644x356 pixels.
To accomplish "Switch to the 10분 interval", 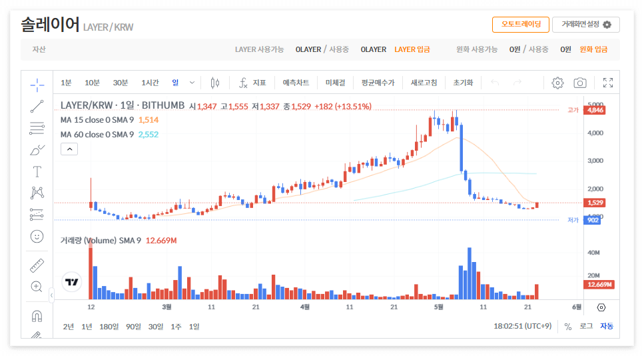I will (92, 83).
